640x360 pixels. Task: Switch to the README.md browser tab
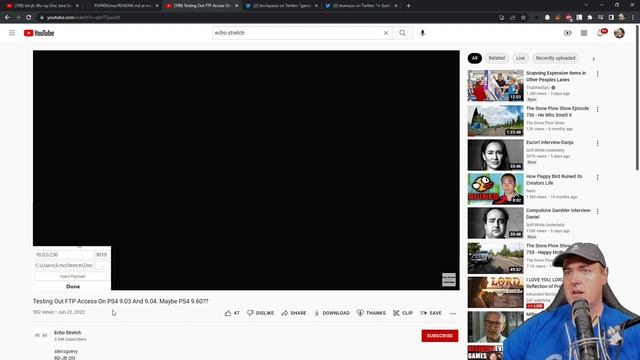click(122, 6)
